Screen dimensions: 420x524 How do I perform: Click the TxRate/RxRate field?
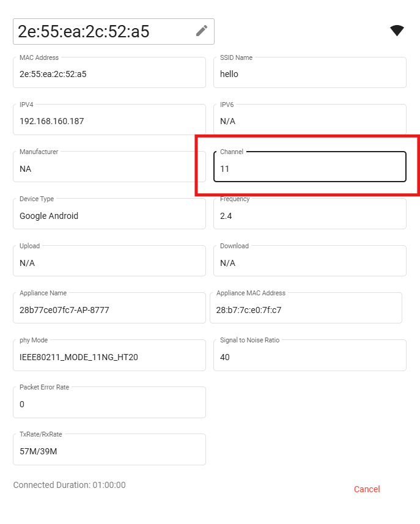coord(109,449)
